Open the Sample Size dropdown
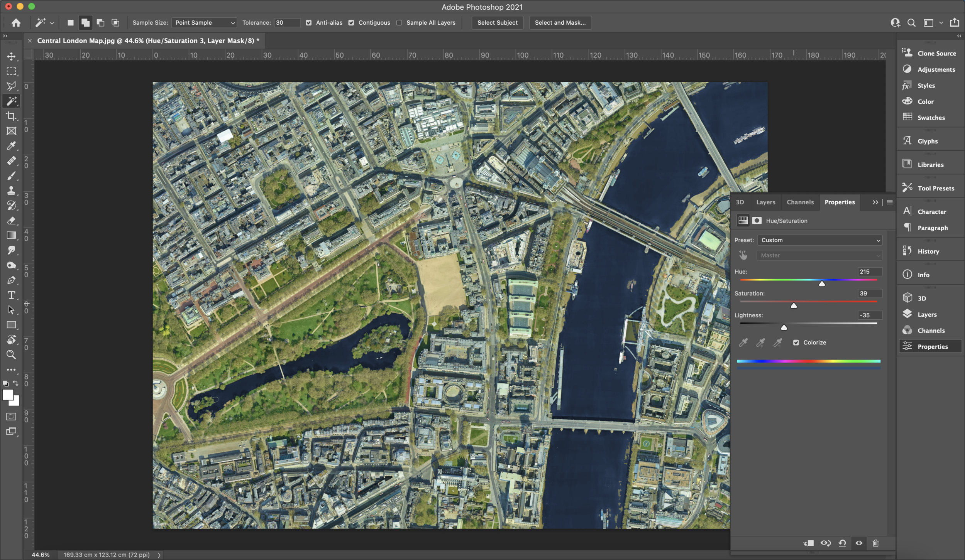Screen dimensions: 965x560 coord(204,23)
